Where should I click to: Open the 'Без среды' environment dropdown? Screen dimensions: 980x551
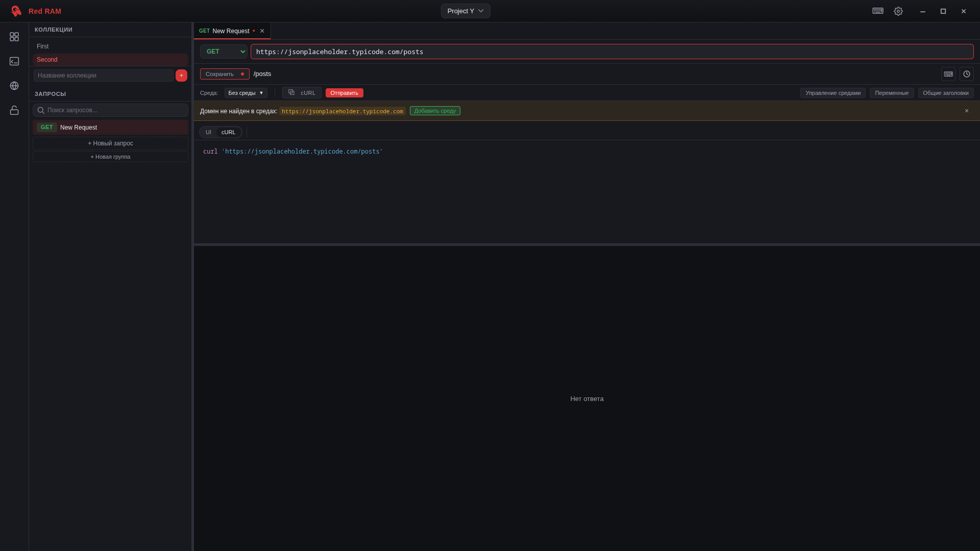coord(246,93)
